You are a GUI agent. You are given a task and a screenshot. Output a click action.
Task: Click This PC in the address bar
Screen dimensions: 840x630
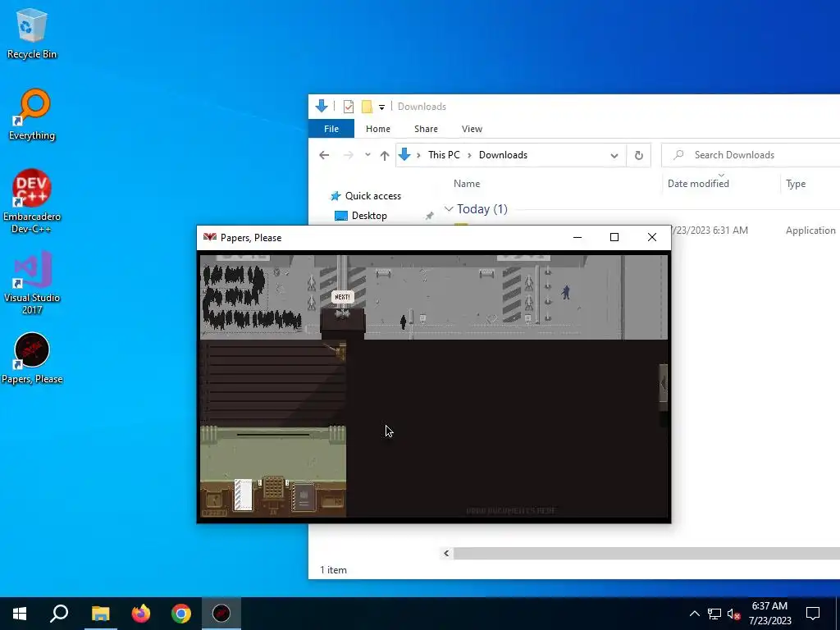444,155
